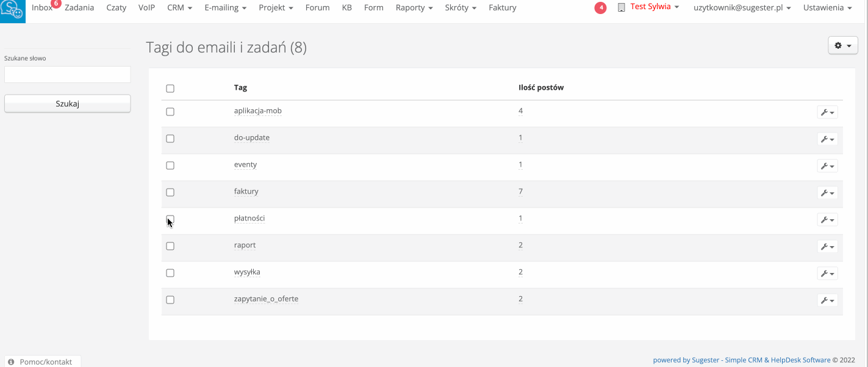
Task: Click the Pomoc/kontakt info button
Action: (43, 362)
